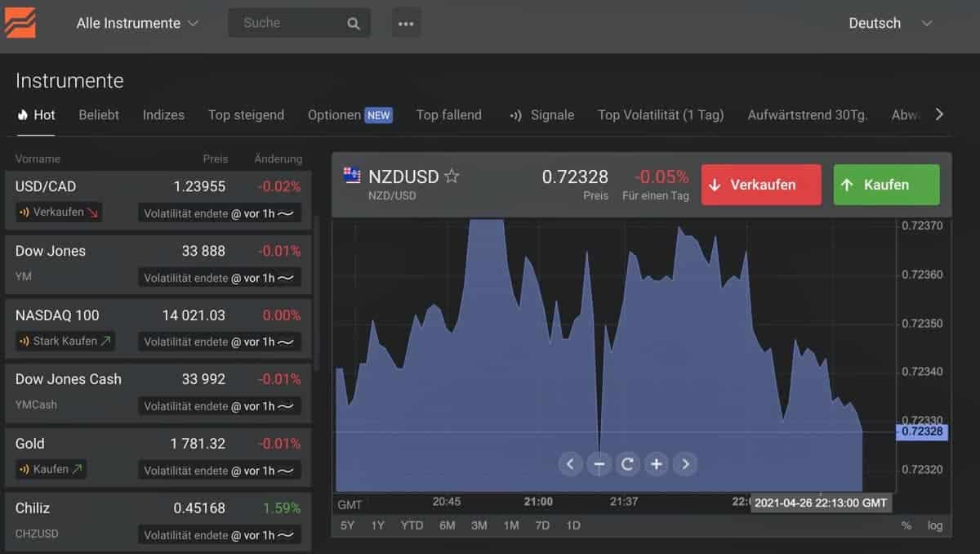Viewport: 980px width, 554px height.
Task: Switch to the Hot tab
Action: pos(37,115)
